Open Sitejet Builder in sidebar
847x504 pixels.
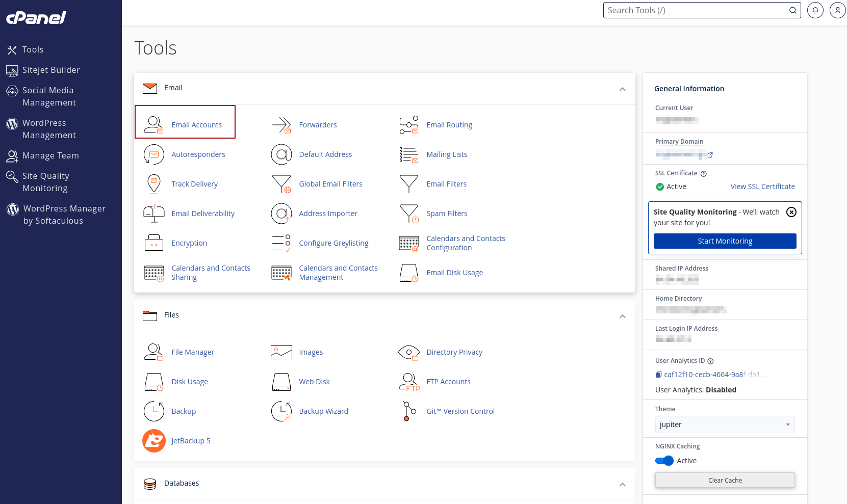click(x=51, y=70)
